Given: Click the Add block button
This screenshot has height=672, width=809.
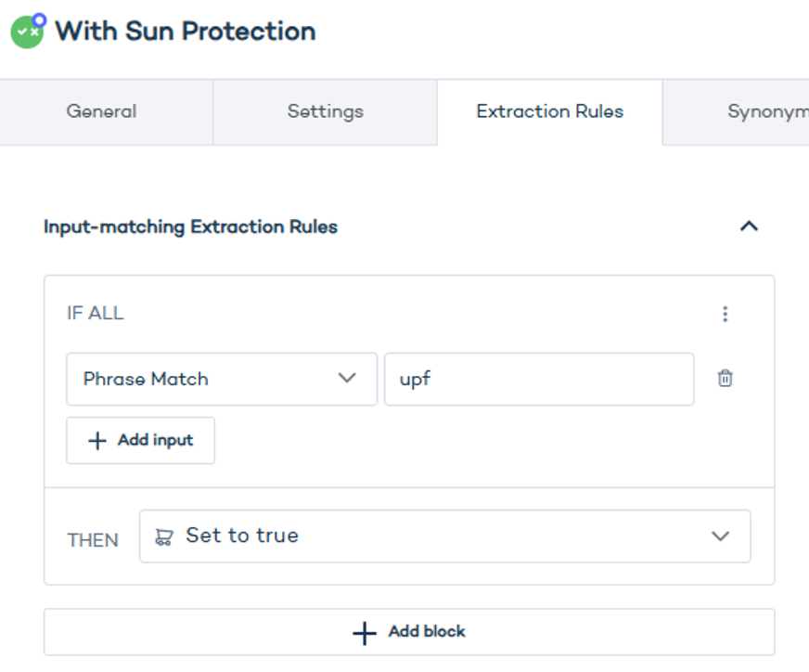Looking at the screenshot, I should click(408, 632).
